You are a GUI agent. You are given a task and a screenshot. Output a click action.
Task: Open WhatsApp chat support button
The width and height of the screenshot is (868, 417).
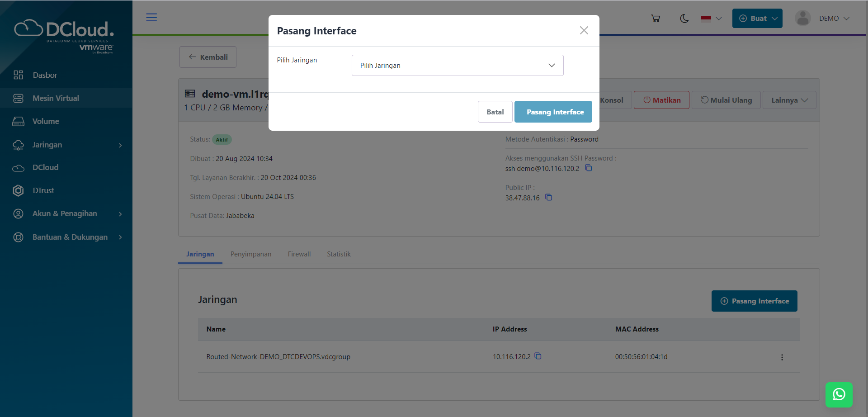tap(839, 394)
